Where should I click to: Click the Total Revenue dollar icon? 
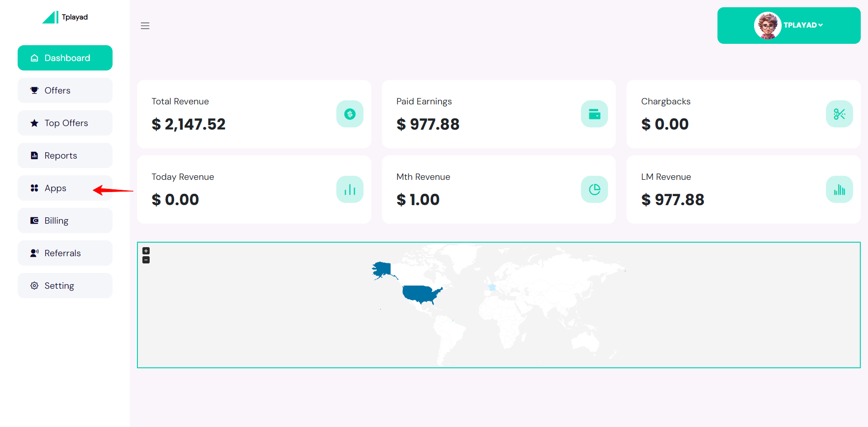349,114
